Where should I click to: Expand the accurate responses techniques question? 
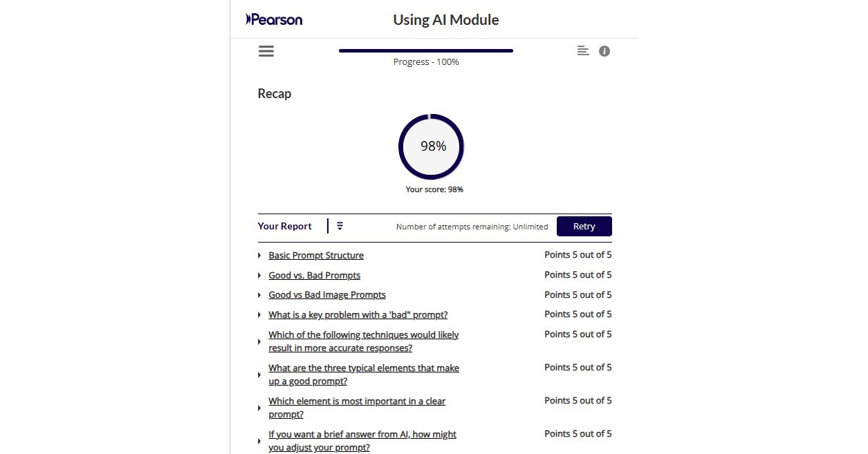(x=260, y=341)
